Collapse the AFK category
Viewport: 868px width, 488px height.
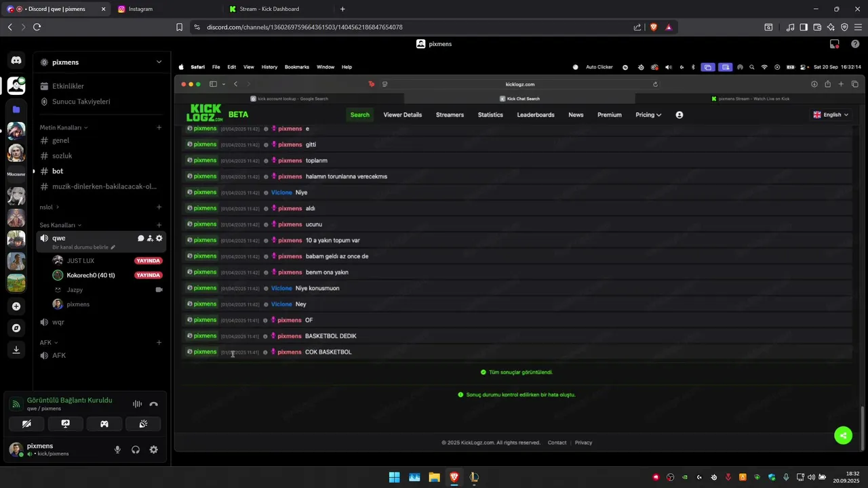(49, 342)
